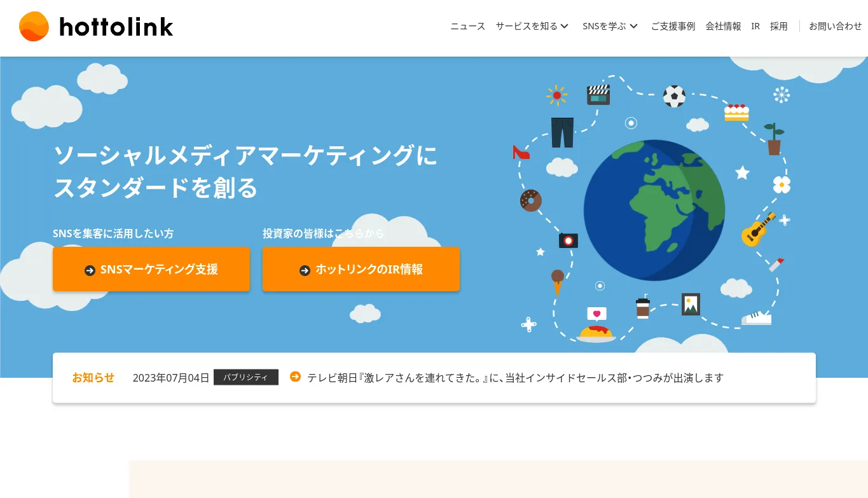This screenshot has width=868, height=498.
Task: Click the clapperboard icon
Action: 598,95
